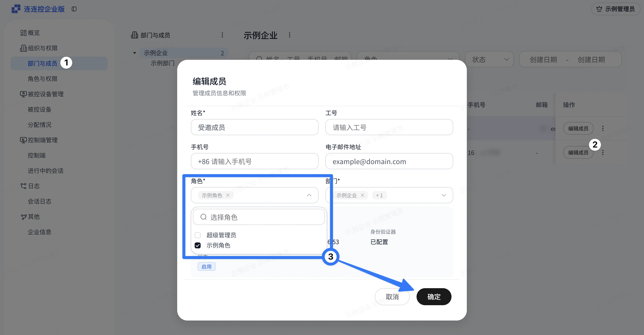Viewport: 644px width, 335px height.
Task: Open the 示例企业 title more menu
Action: point(289,35)
